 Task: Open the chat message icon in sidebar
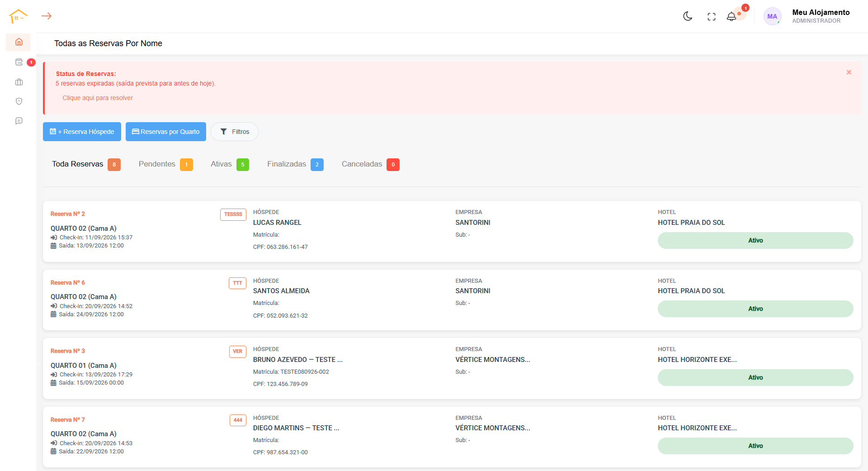coord(19,121)
